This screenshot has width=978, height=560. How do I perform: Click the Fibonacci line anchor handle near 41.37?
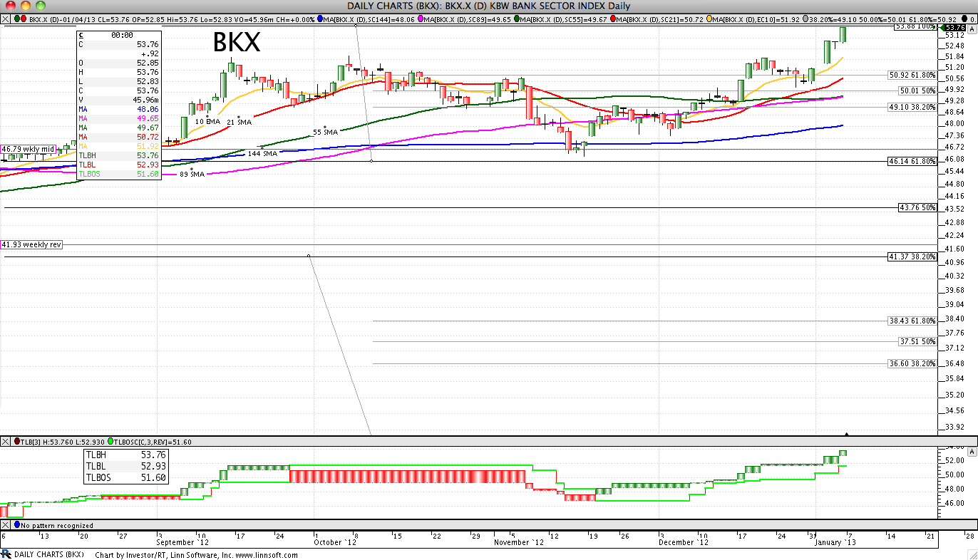(309, 256)
